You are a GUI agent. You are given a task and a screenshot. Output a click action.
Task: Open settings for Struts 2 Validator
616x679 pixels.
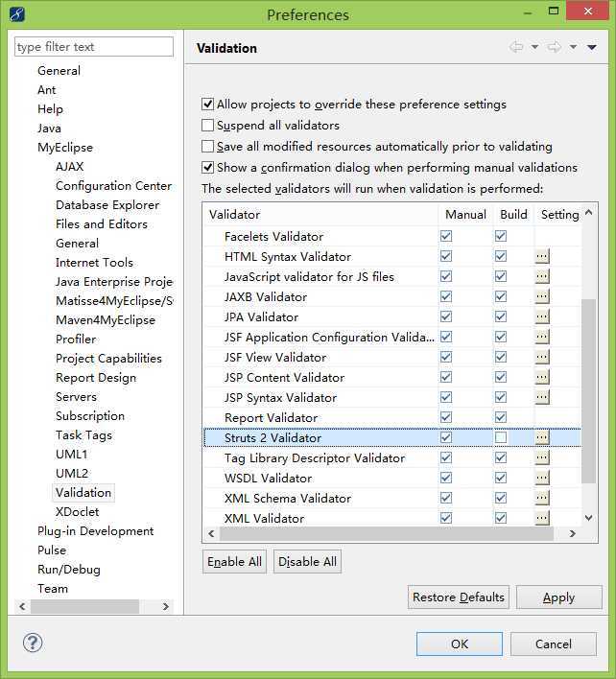pyautogui.click(x=542, y=437)
